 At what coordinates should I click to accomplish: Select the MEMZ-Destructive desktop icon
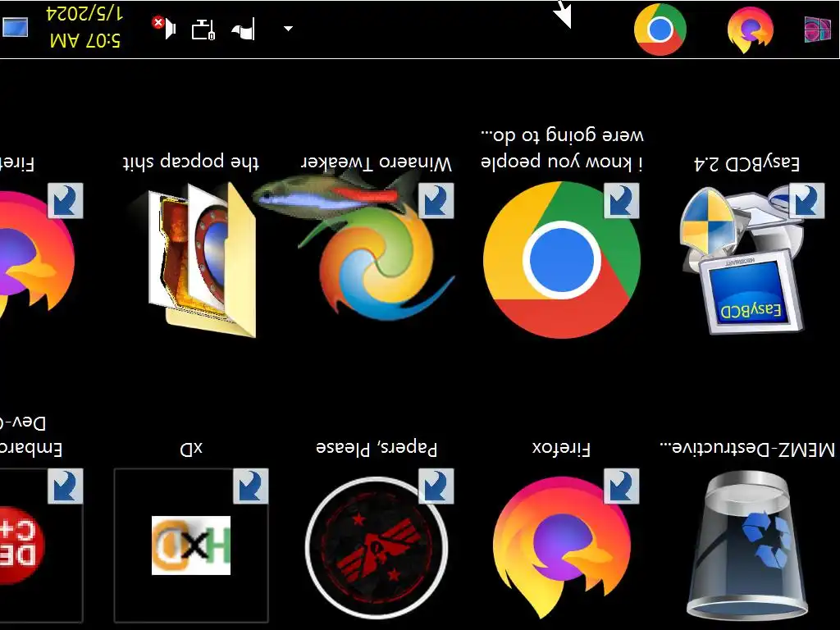pyautogui.click(x=746, y=545)
